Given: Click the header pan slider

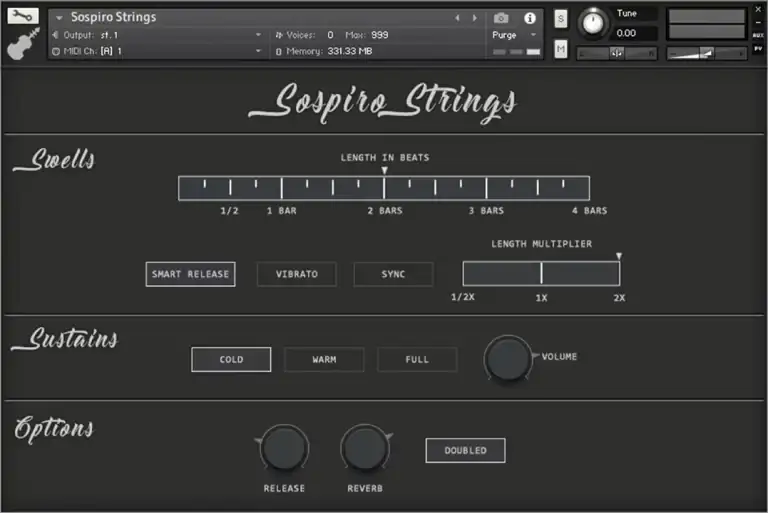Looking at the screenshot, I should [616, 53].
